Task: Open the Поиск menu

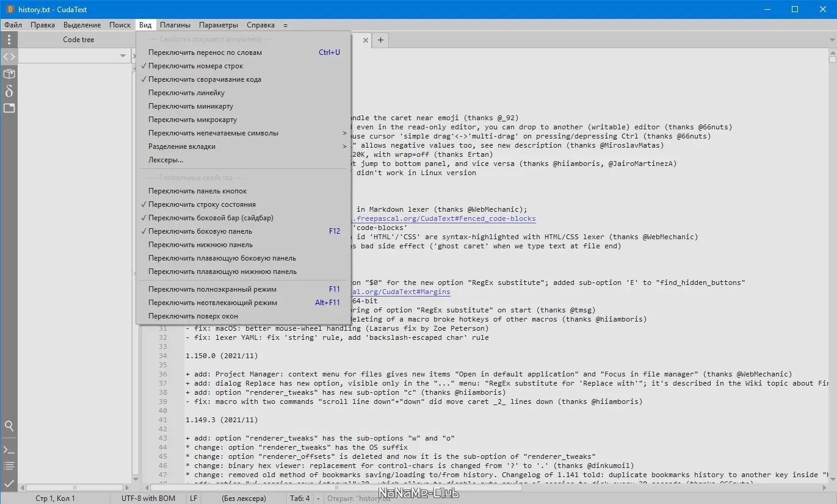Action: pos(120,25)
